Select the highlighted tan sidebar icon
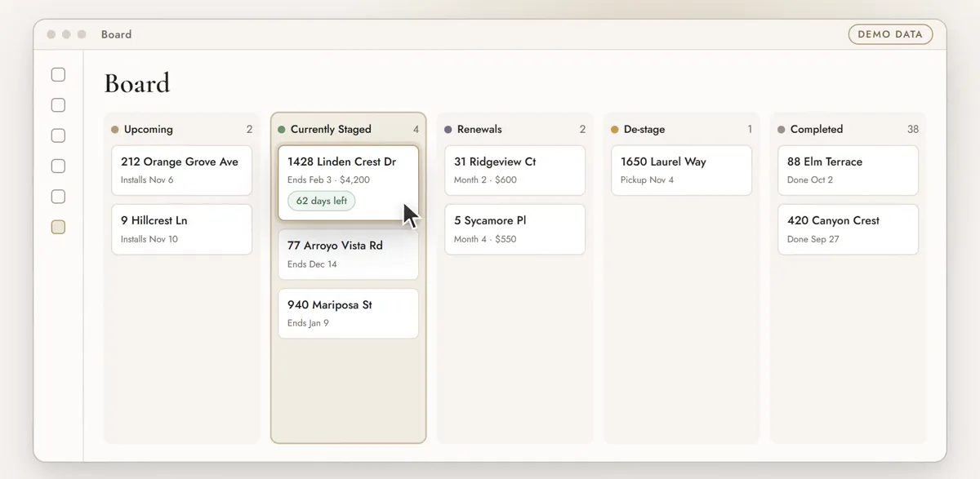Image resolution: width=980 pixels, height=479 pixels. tap(58, 227)
